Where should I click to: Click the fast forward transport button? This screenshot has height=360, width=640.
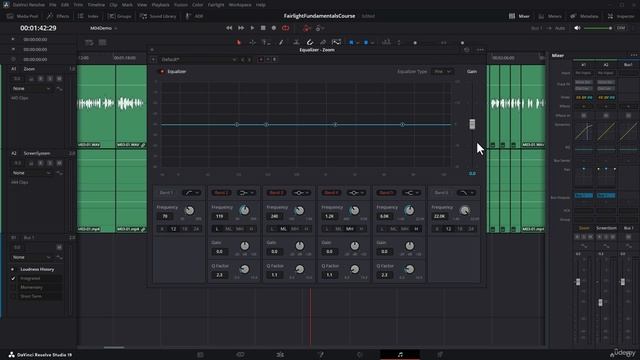[241, 28]
